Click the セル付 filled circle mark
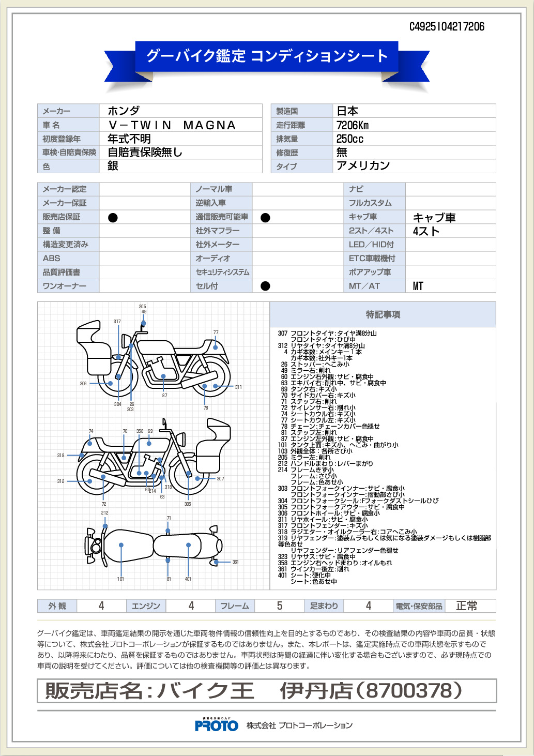This screenshot has height=756, width=534. [x=265, y=286]
